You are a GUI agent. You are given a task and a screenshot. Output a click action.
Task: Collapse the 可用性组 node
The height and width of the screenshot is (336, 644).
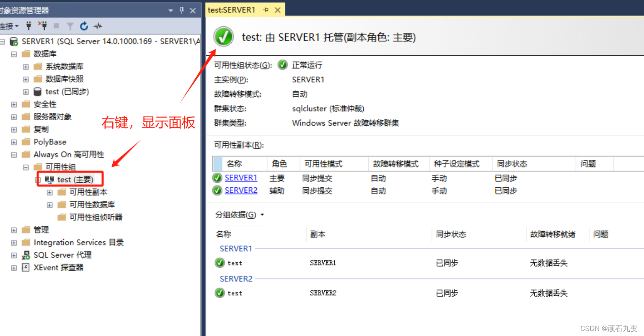(x=26, y=167)
